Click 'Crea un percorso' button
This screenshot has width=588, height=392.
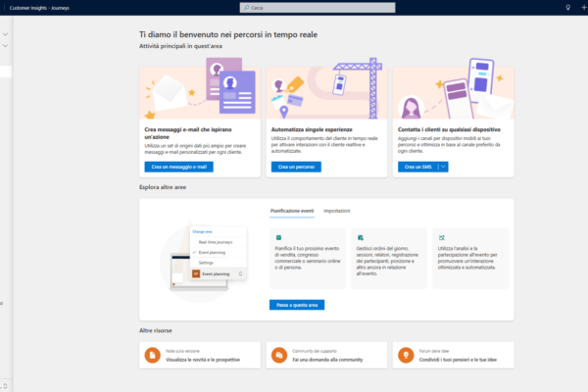296,167
